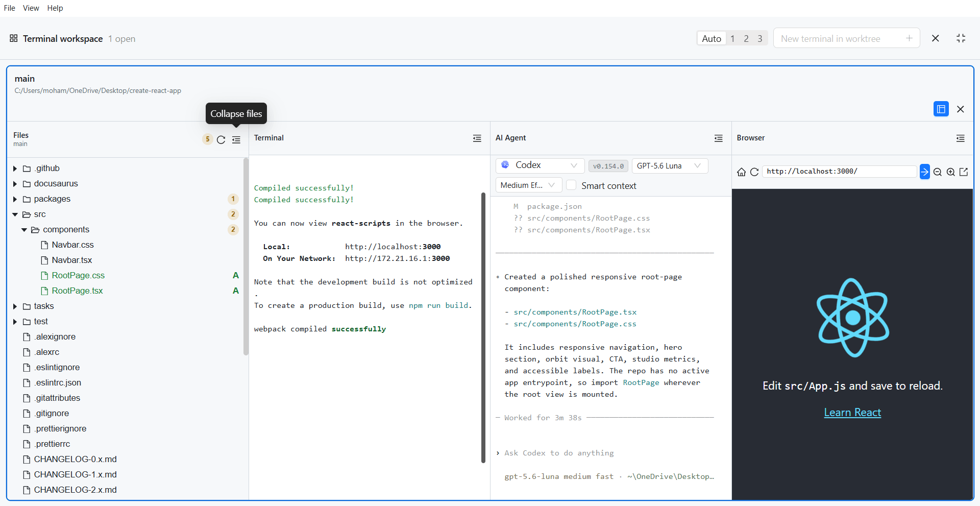This screenshot has height=506, width=980.
Task: Click the plus icon in New terminal field
Action: (x=909, y=38)
